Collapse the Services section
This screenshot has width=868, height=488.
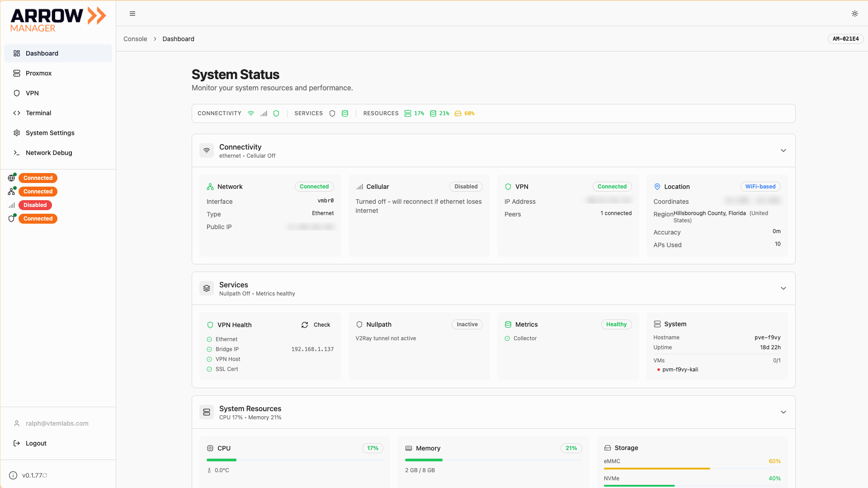(x=783, y=288)
